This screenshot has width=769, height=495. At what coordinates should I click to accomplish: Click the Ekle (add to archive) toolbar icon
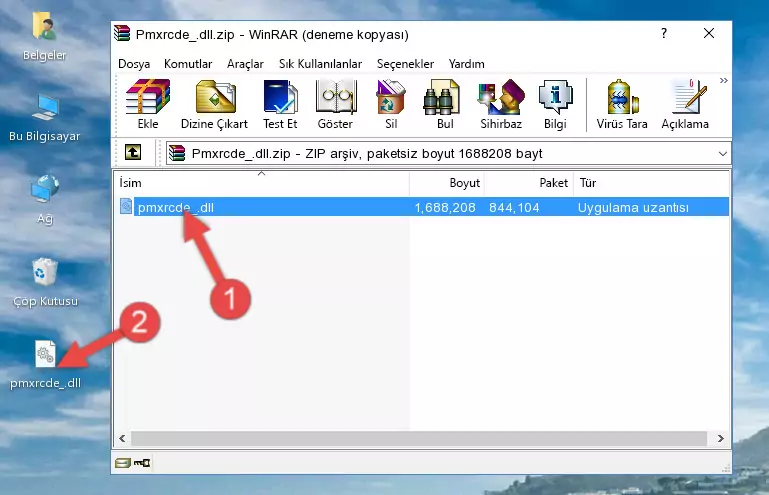pyautogui.click(x=148, y=104)
